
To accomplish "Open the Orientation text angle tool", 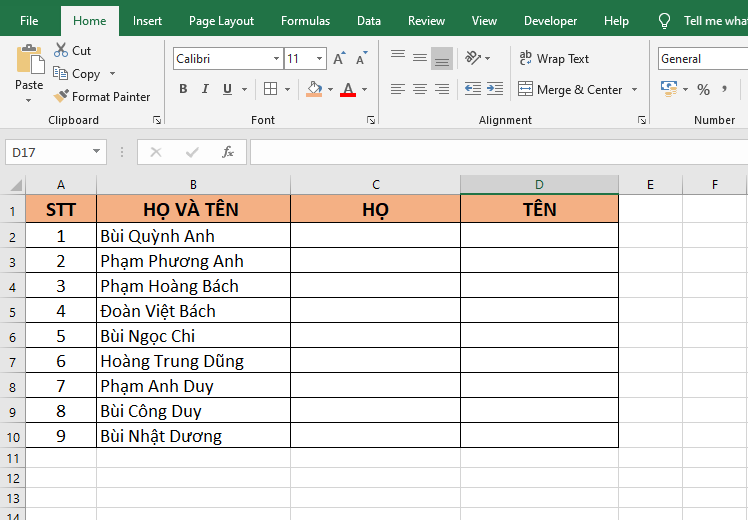I will coord(473,58).
